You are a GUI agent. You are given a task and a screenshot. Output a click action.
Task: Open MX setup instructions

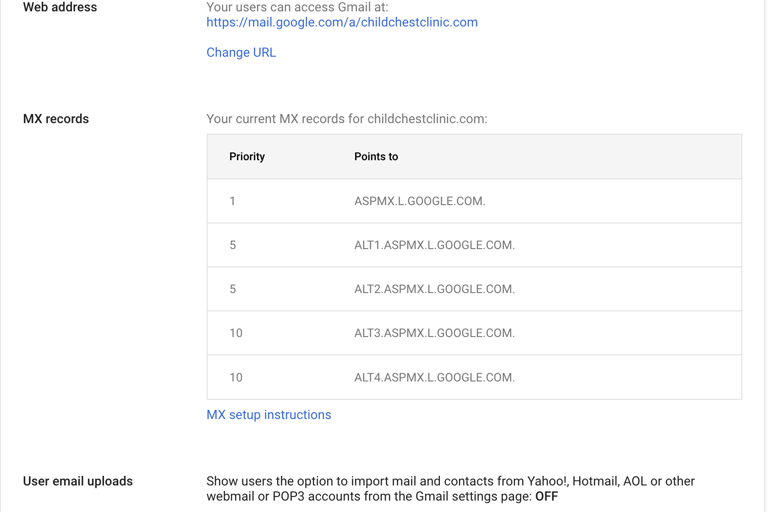(x=268, y=415)
